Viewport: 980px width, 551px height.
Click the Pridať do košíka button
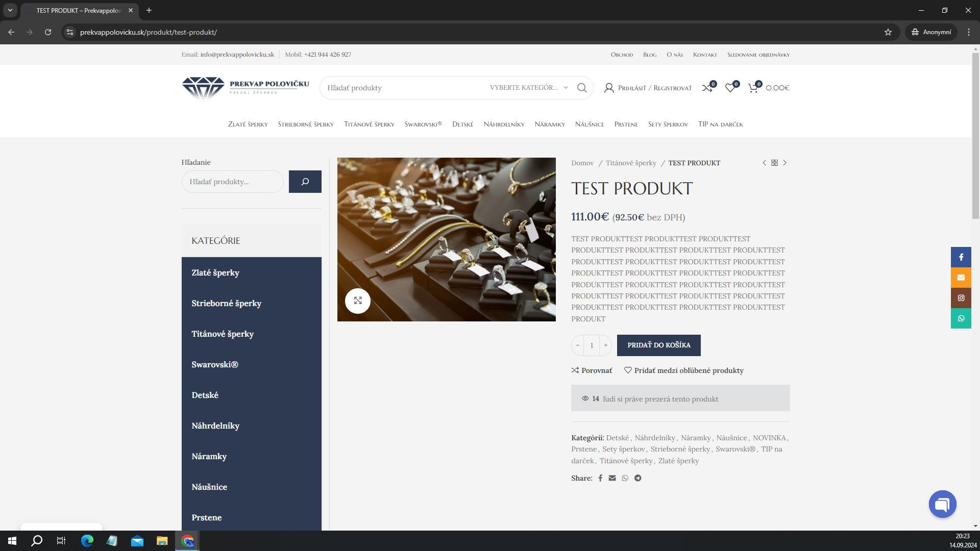tap(659, 345)
